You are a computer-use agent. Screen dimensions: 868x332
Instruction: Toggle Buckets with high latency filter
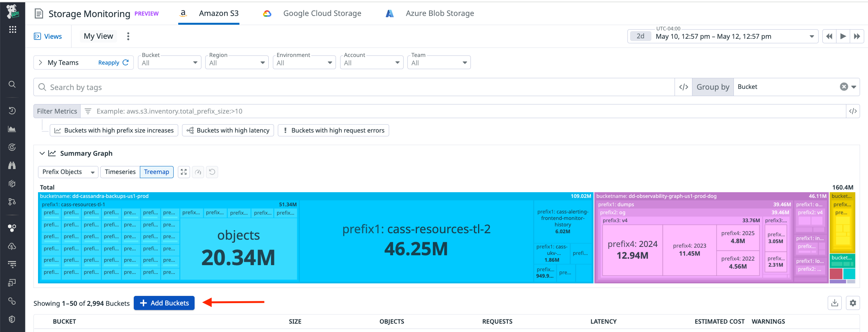[x=228, y=130]
